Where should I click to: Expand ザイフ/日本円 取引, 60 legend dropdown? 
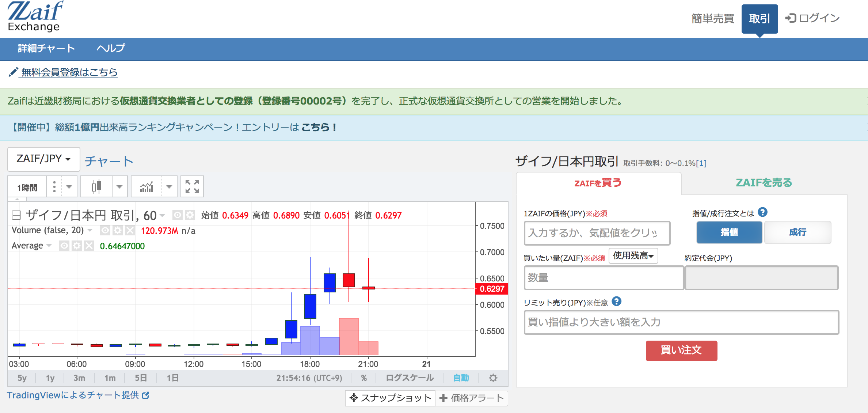[x=162, y=215]
